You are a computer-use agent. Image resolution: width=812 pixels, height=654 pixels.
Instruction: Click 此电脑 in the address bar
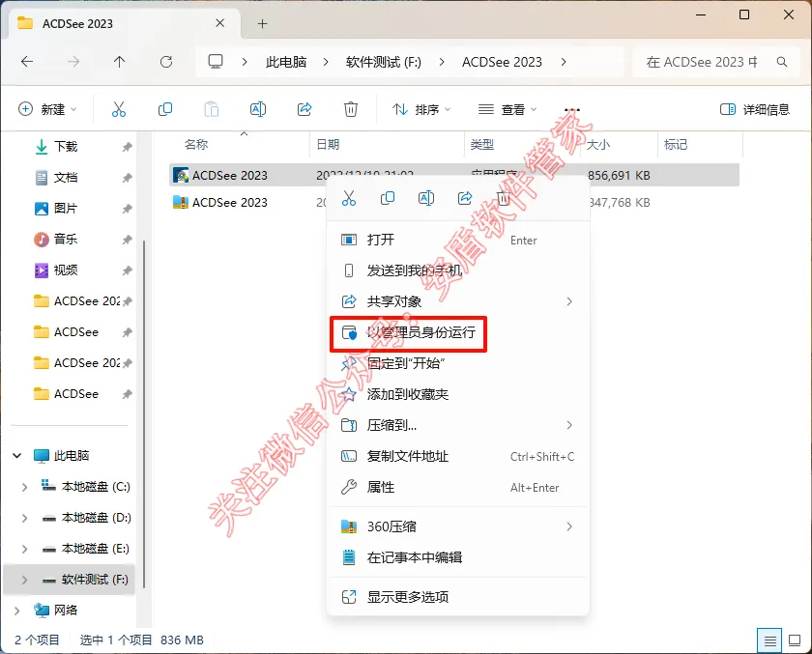[x=286, y=62]
